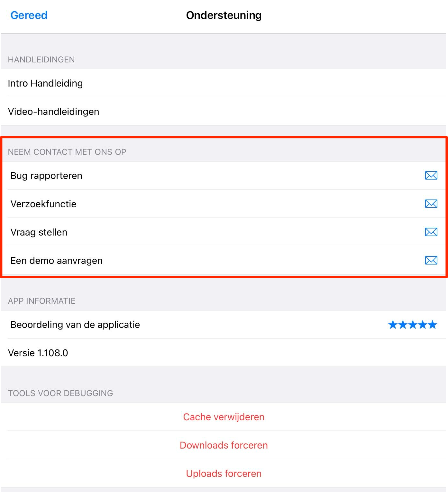This screenshot has height=492, width=448.
Task: Select the Bug rapporteren row label
Action: click(46, 176)
